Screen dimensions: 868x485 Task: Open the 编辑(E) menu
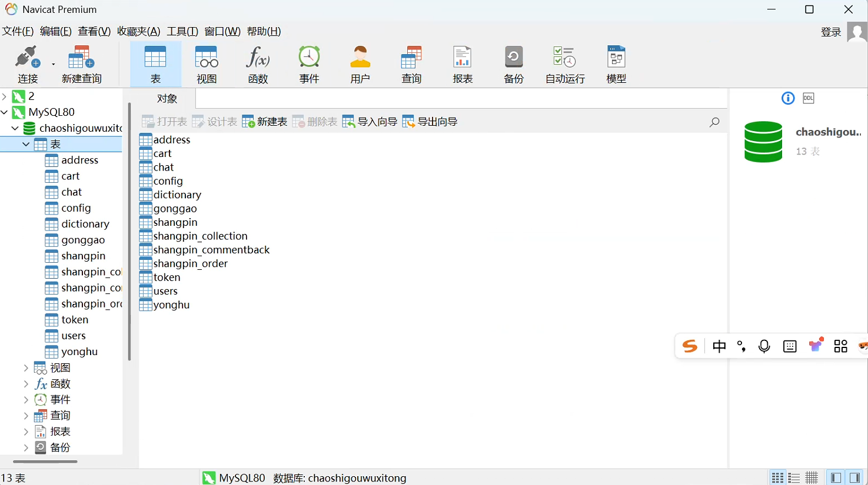pyautogui.click(x=55, y=31)
